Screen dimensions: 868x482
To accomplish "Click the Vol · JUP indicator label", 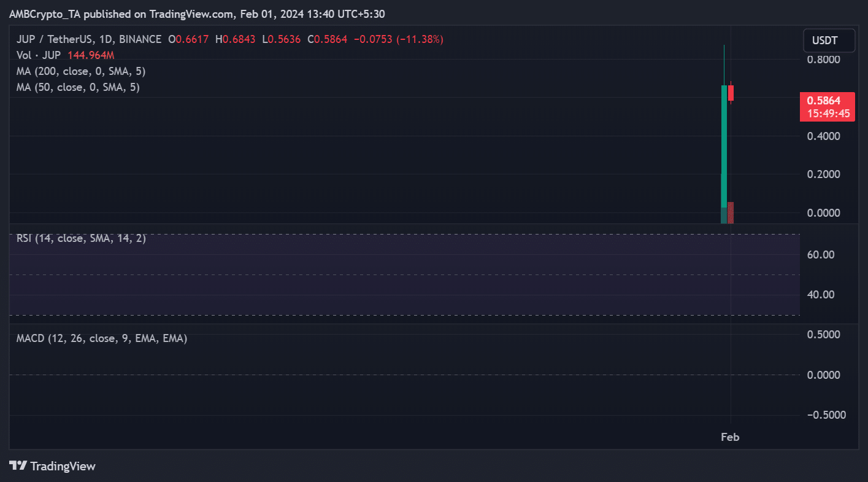I will pyautogui.click(x=39, y=55).
